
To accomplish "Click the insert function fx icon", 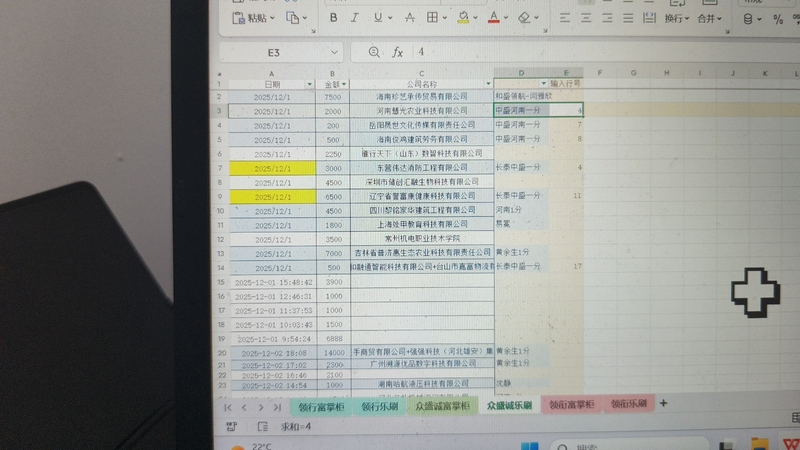I will point(397,52).
